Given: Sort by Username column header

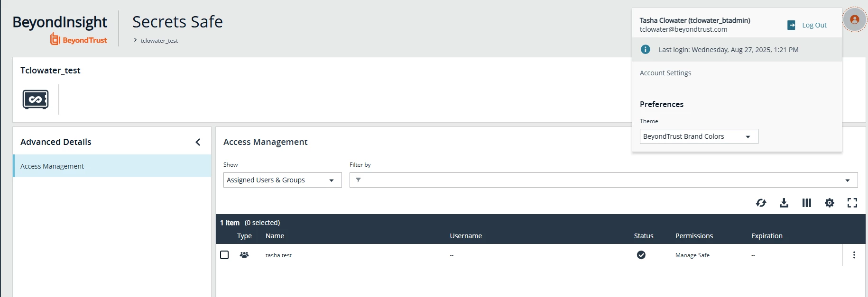Looking at the screenshot, I should [x=466, y=236].
